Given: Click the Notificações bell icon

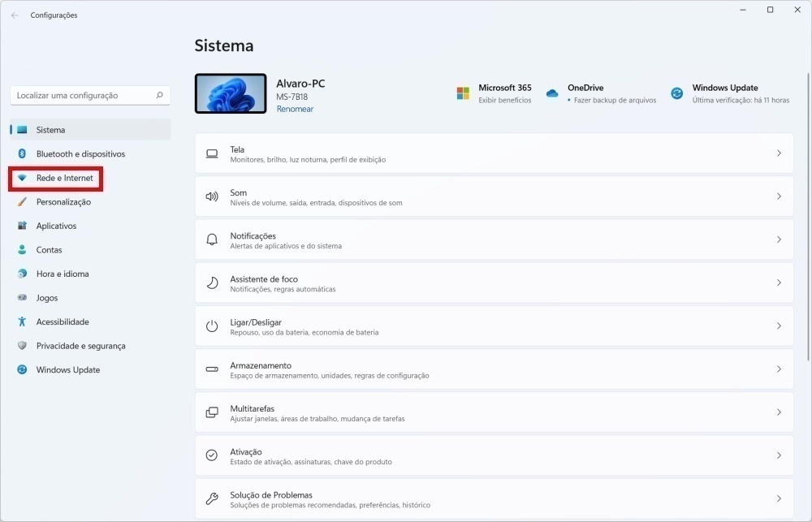Looking at the screenshot, I should [x=212, y=239].
